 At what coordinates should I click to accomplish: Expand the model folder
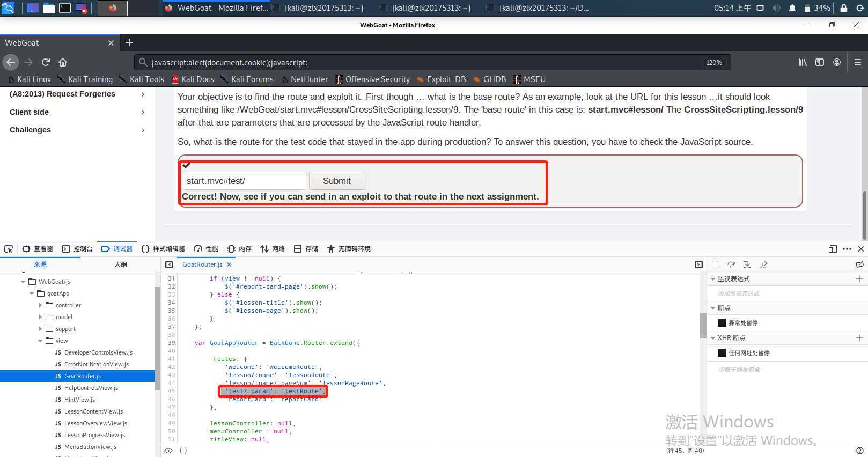pos(40,317)
